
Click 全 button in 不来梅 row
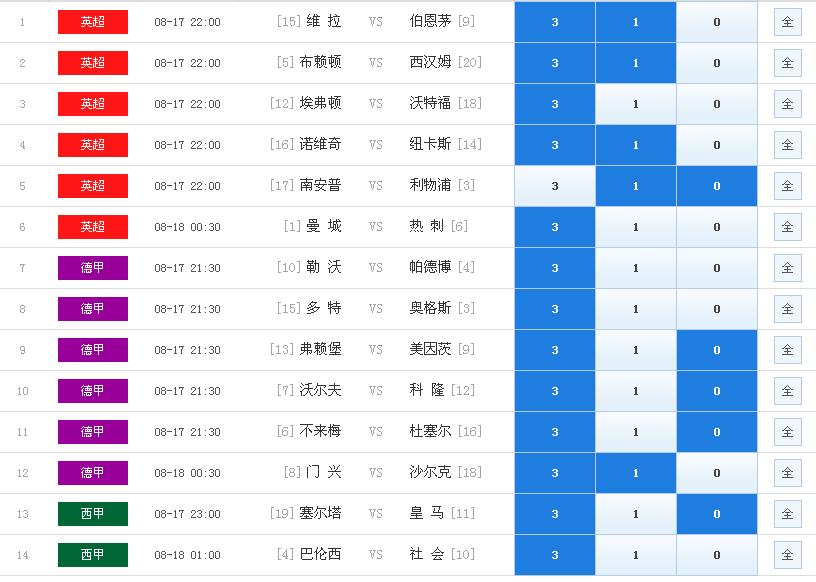coord(787,432)
